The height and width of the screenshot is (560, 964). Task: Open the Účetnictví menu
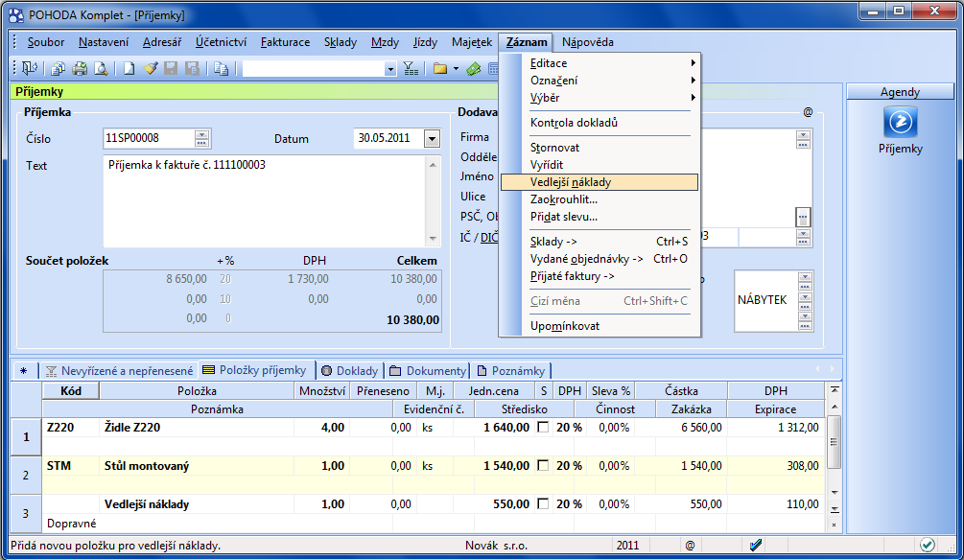click(x=221, y=42)
